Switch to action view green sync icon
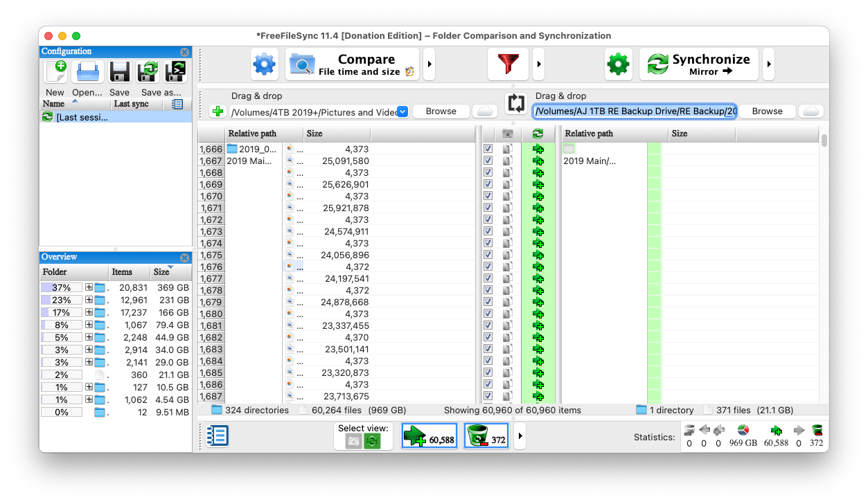This screenshot has width=868, height=504. pos(373,441)
